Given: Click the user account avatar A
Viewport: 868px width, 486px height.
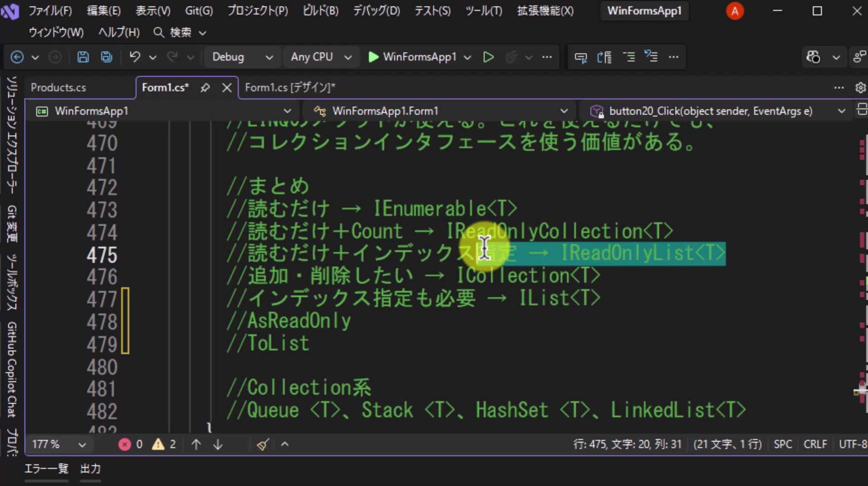Looking at the screenshot, I should tap(735, 11).
